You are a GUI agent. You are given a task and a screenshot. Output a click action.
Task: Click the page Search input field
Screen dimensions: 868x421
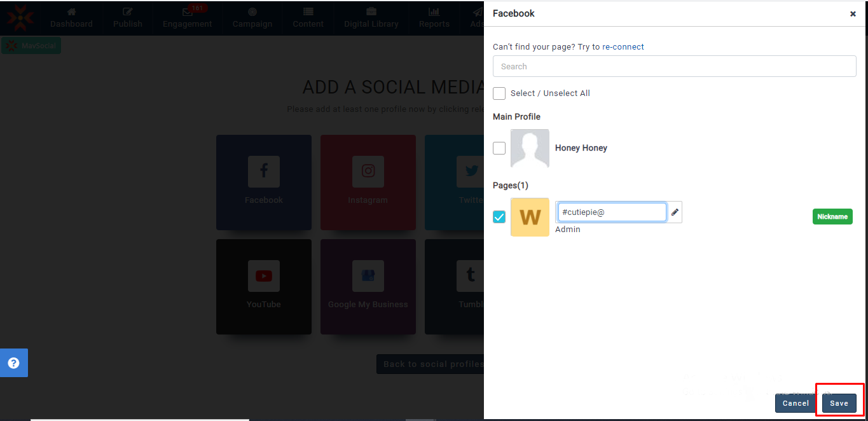674,66
